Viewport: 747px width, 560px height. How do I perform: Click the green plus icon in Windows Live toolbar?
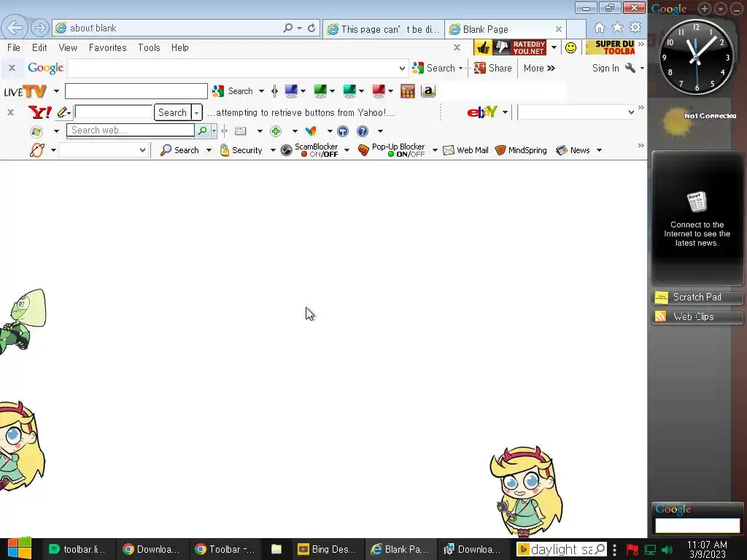click(275, 131)
